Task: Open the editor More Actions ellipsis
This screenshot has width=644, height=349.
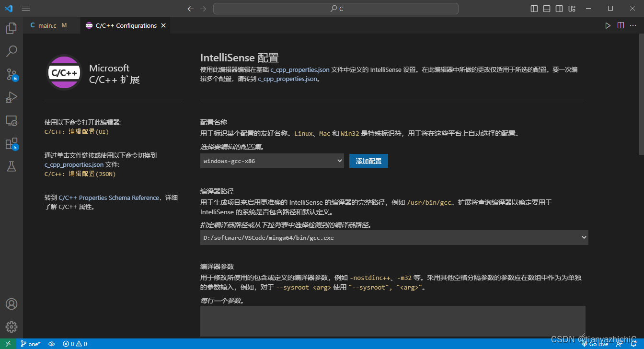Action: click(633, 25)
